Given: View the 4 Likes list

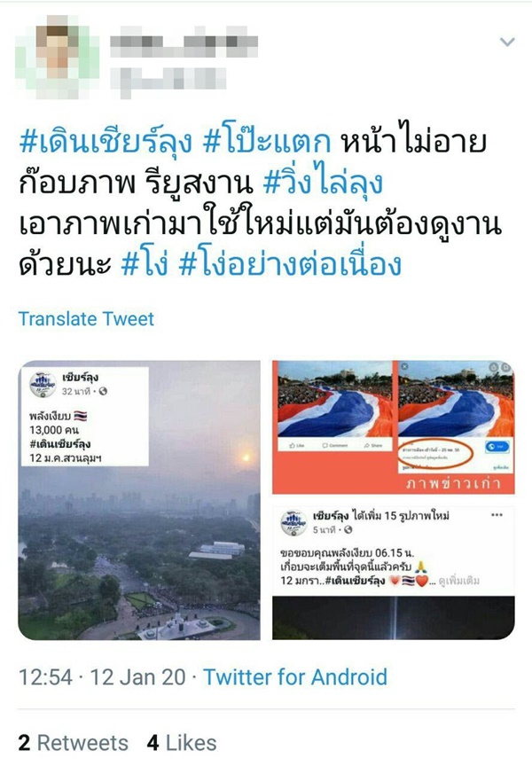Looking at the screenshot, I should point(182,743).
